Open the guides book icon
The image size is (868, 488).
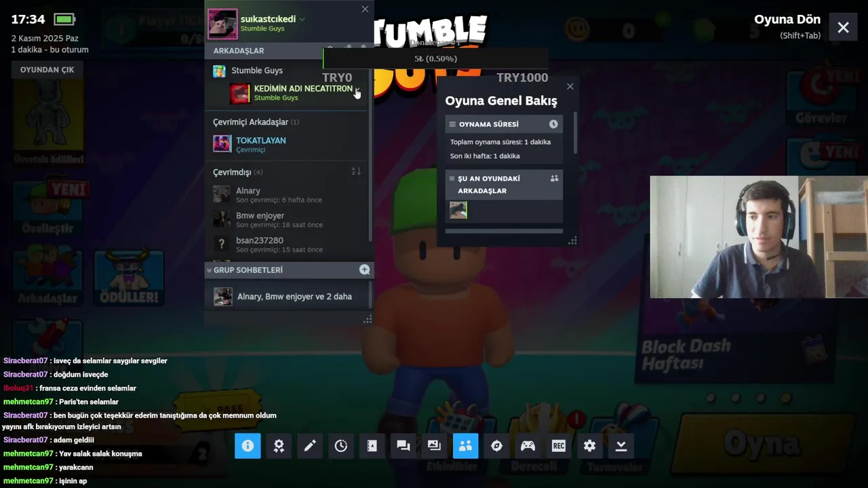(x=372, y=446)
